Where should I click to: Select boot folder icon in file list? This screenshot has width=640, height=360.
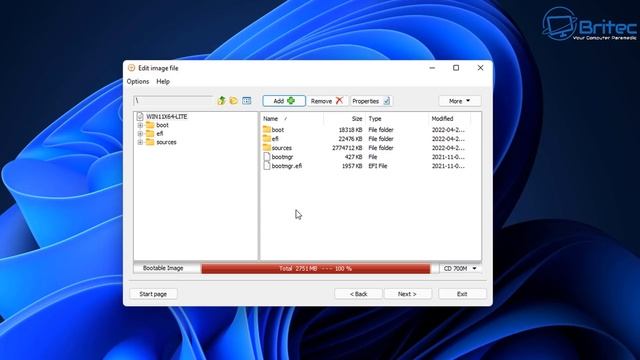tap(267, 129)
